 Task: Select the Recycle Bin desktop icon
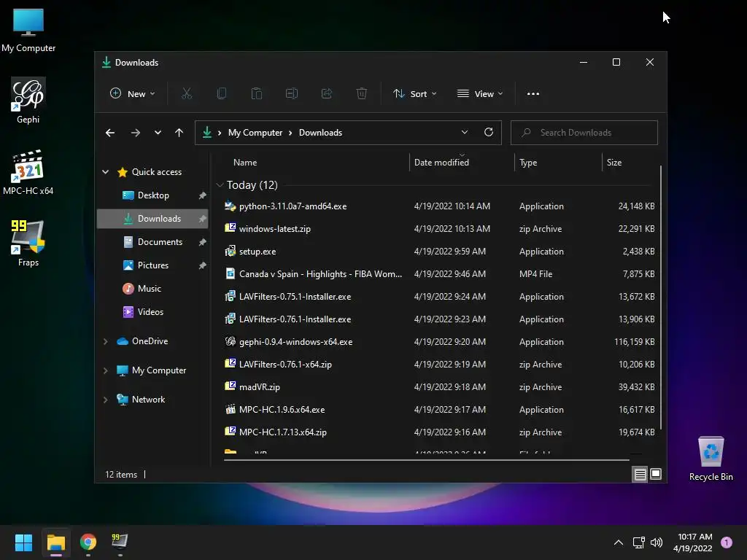coord(711,459)
